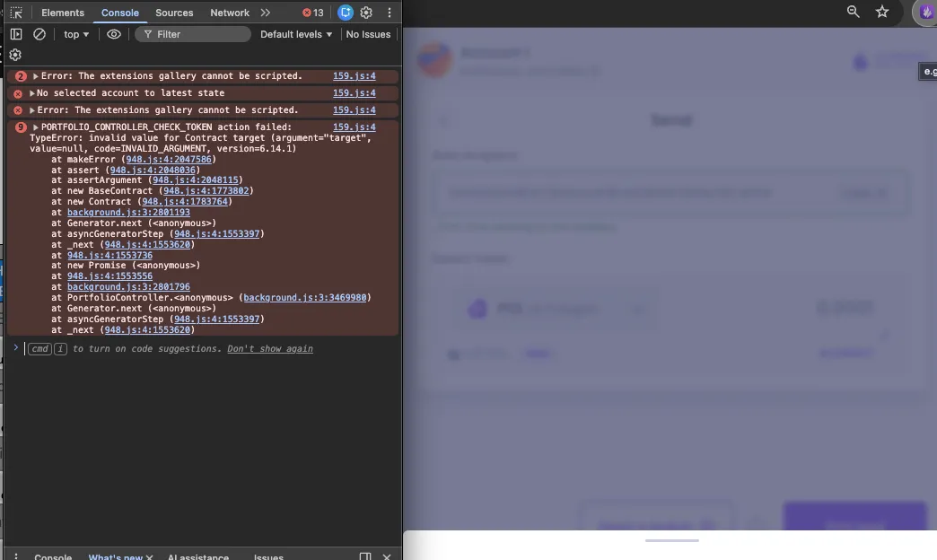Clear the console
The image size is (937, 560).
pos(39,33)
